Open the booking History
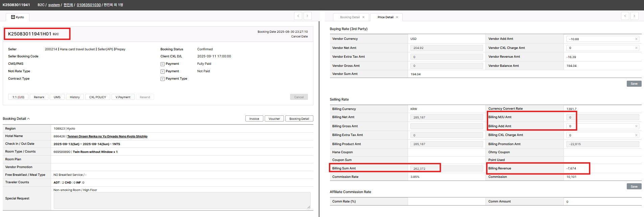The width and height of the screenshot is (644, 217). click(75, 97)
